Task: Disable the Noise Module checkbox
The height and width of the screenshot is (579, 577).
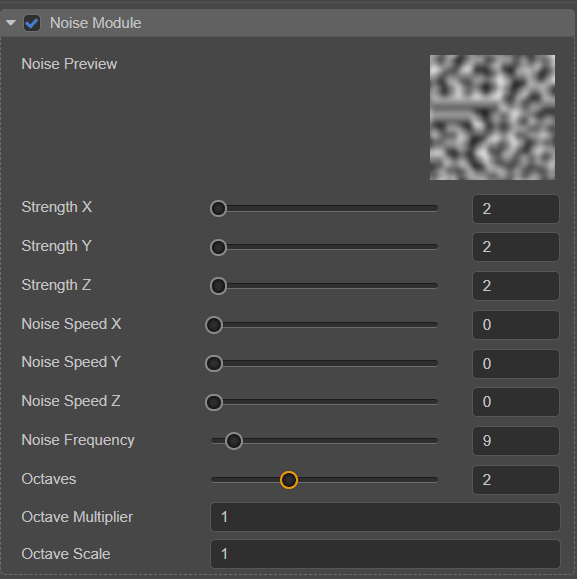Action: tap(32, 23)
